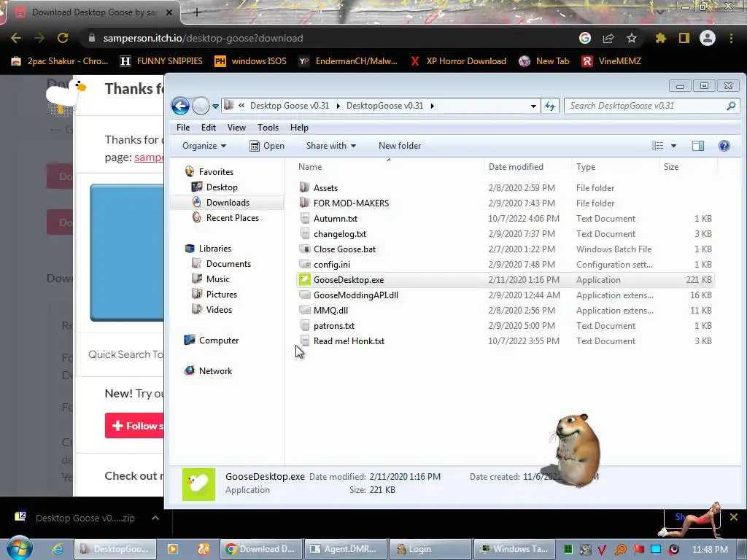Change view using the view icon
The height and width of the screenshot is (560, 747).
pyautogui.click(x=657, y=146)
